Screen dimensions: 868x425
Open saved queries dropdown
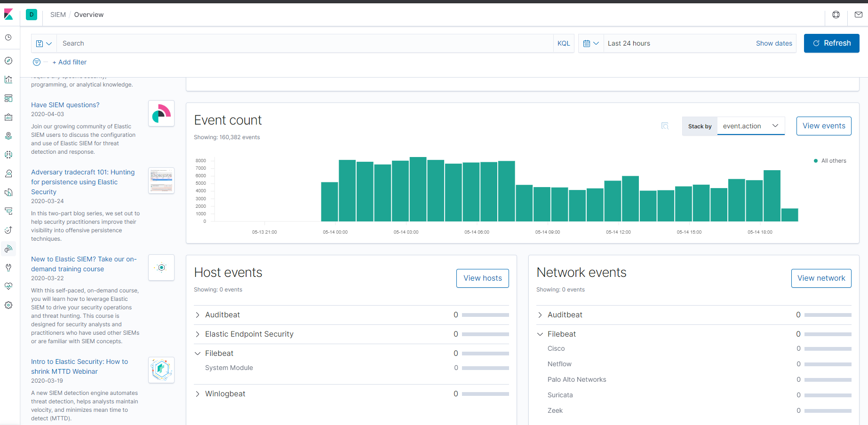(44, 43)
